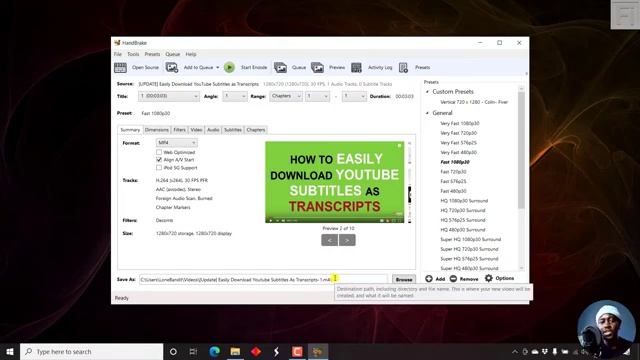Click the OneDrive cloud tray icon
The height and width of the screenshot is (360, 640).
535,351
